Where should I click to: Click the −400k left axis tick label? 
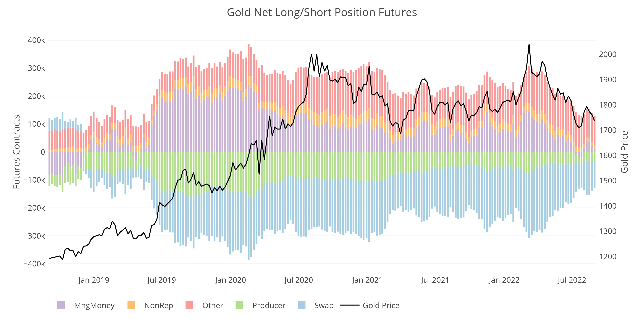(34, 264)
